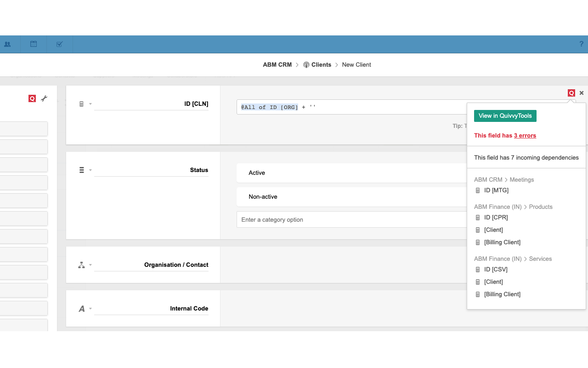Open the 3 errors link
The height and width of the screenshot is (368, 588).
pyautogui.click(x=525, y=136)
